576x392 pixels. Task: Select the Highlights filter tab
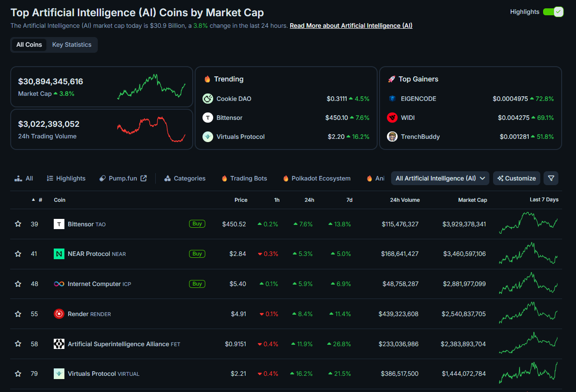[66, 178]
